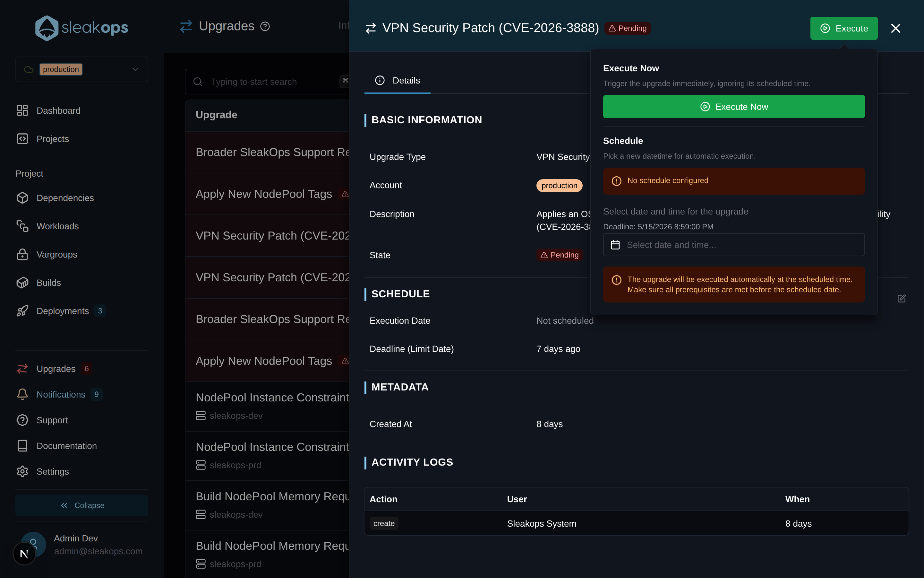Click Sleakops System in activity logs

(x=542, y=524)
